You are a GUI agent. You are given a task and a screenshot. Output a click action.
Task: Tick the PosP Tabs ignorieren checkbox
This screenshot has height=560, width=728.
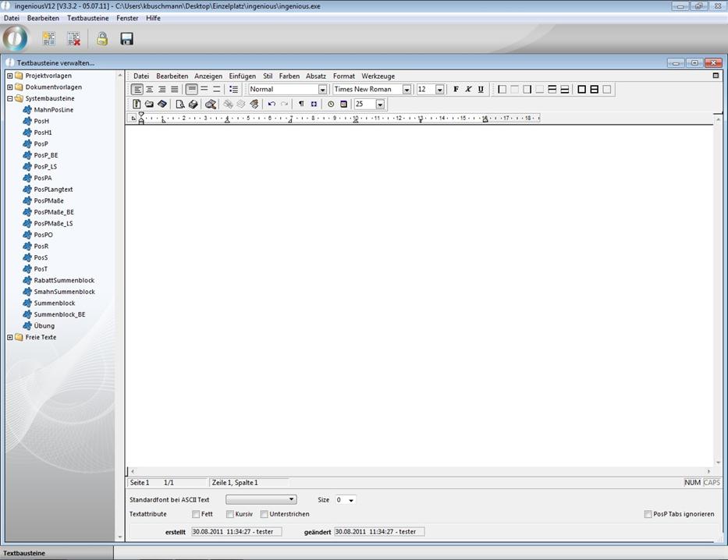[x=648, y=514]
